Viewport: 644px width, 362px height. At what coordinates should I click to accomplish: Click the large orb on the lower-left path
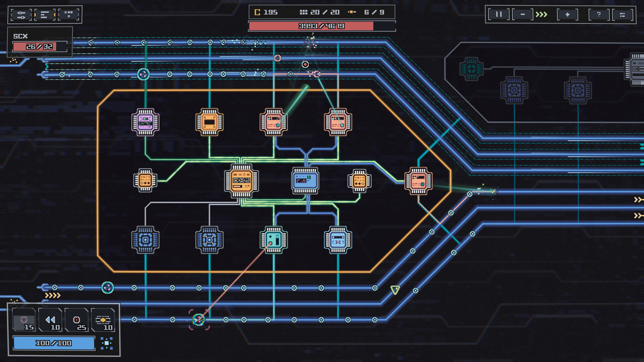point(108,288)
